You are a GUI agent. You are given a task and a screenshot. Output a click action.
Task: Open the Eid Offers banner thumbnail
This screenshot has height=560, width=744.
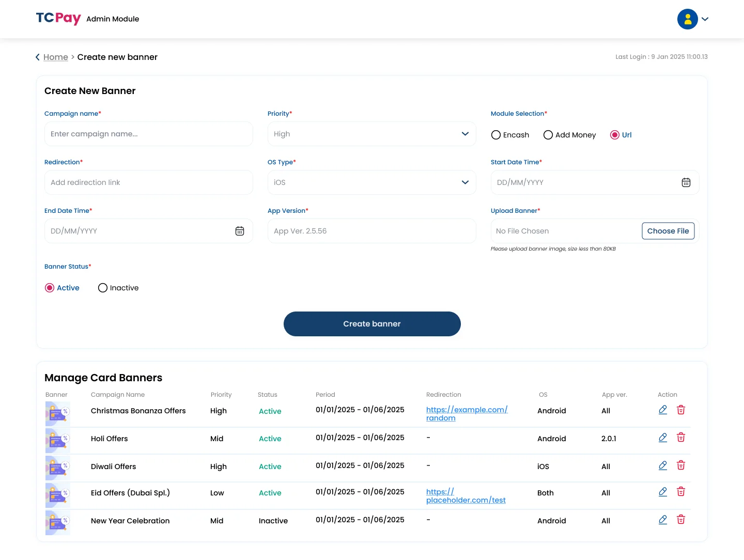coord(58,495)
